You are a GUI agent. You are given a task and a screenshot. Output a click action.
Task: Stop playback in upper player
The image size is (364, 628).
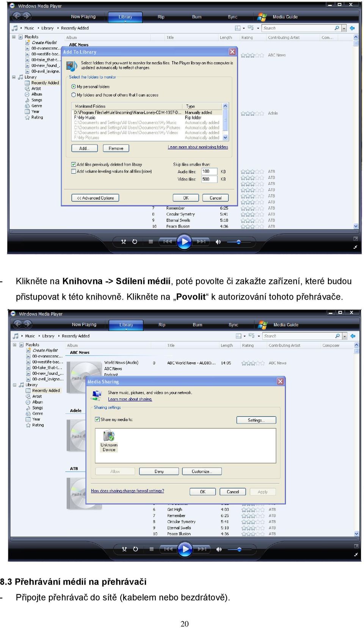pyautogui.click(x=151, y=242)
